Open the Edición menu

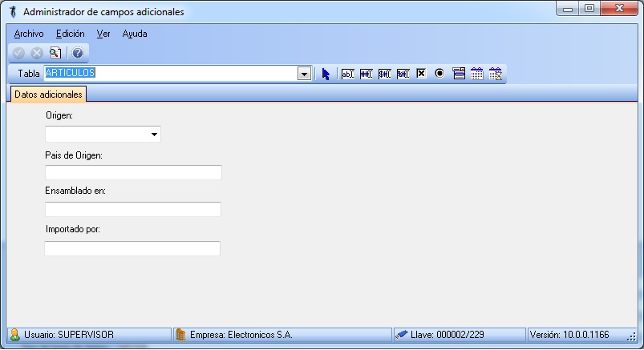tap(71, 34)
